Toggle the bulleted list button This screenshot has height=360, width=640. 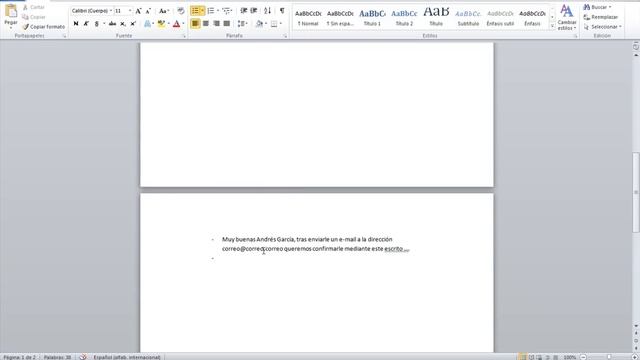point(196,11)
